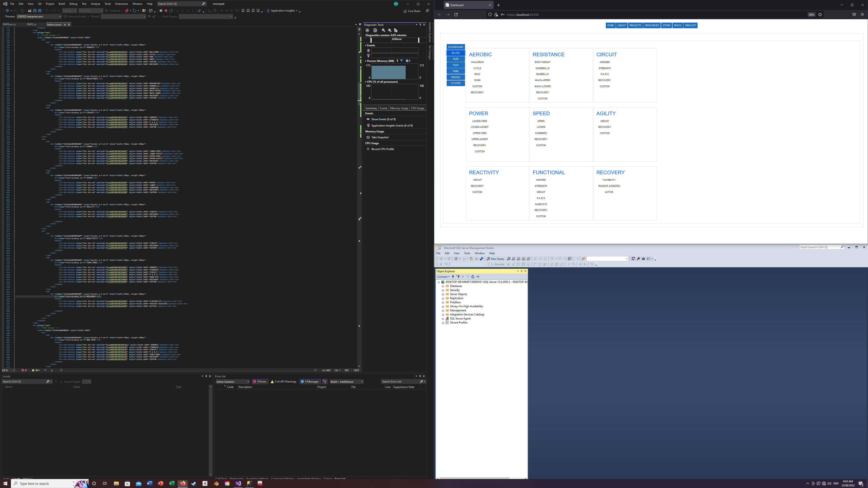Click Disconnect plug icon in Object Explorer

point(458,277)
